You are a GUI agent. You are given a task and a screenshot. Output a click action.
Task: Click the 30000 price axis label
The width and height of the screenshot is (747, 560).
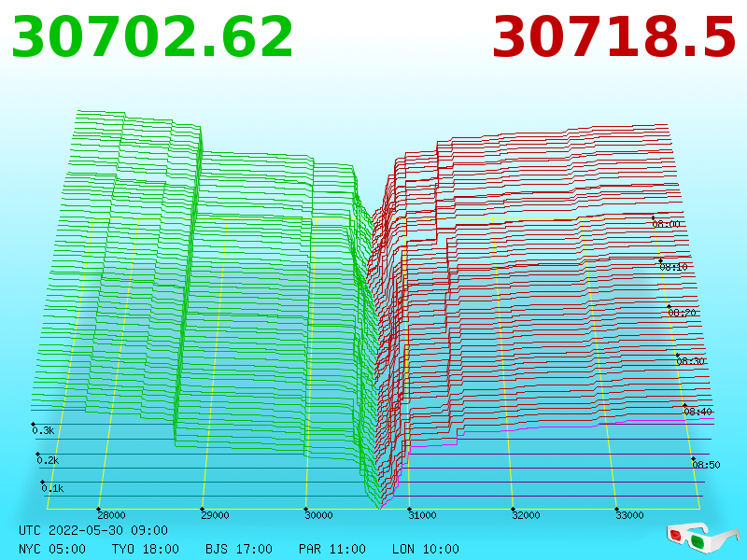click(318, 515)
